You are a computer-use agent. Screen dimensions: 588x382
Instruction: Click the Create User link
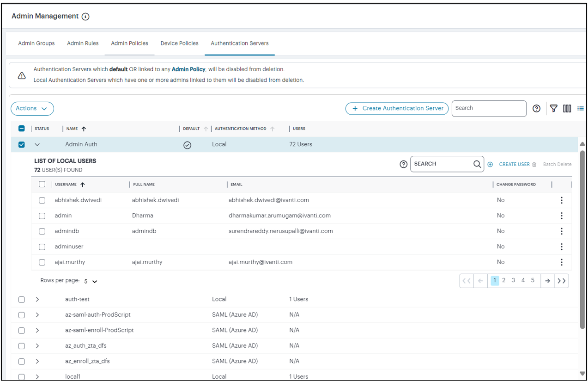click(x=514, y=164)
